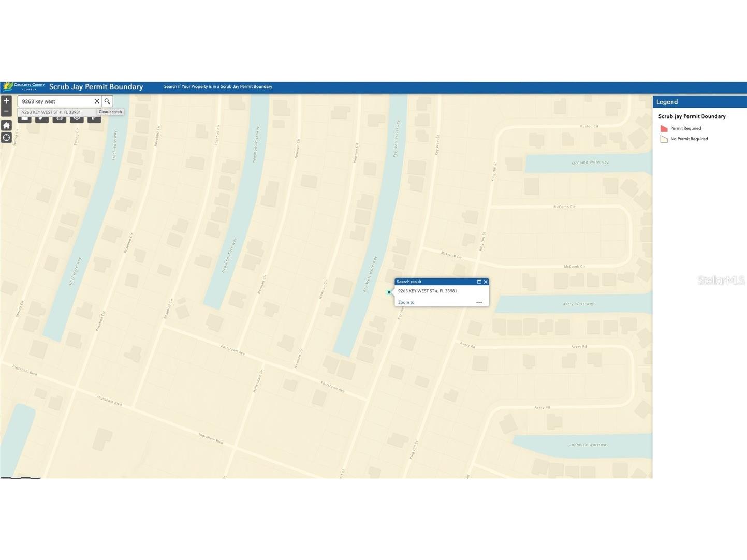Click the Zoom to link

coord(406,302)
